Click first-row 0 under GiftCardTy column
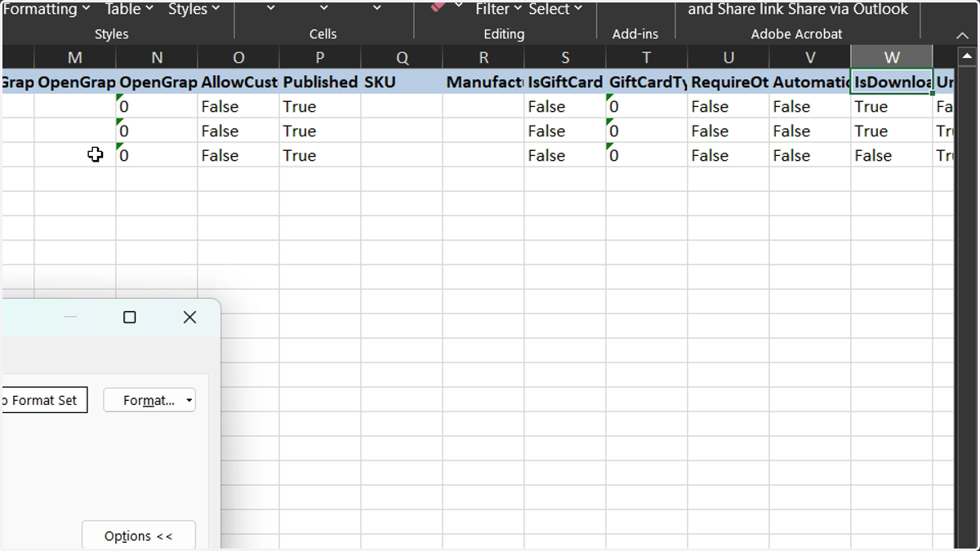The height and width of the screenshot is (551, 980). 647,107
